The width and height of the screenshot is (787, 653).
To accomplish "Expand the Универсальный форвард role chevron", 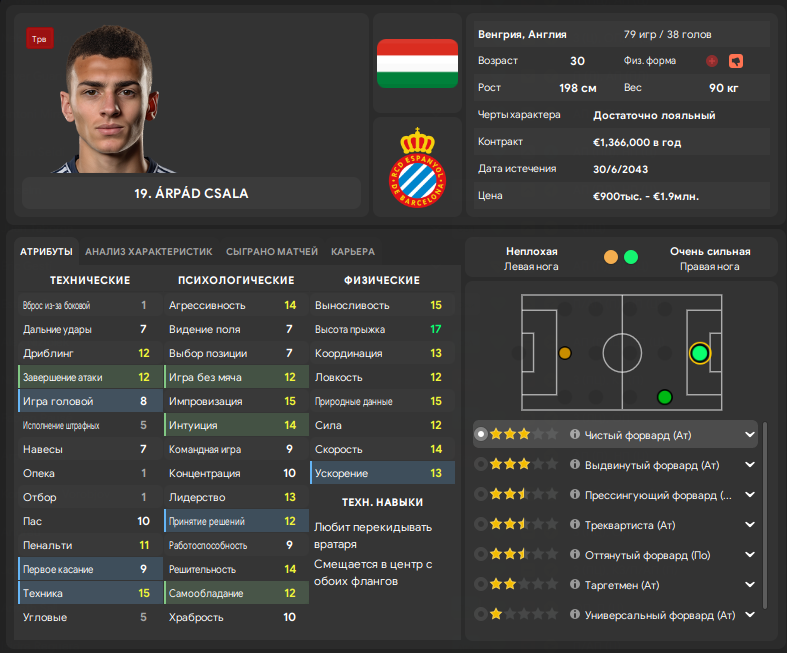I will point(749,614).
